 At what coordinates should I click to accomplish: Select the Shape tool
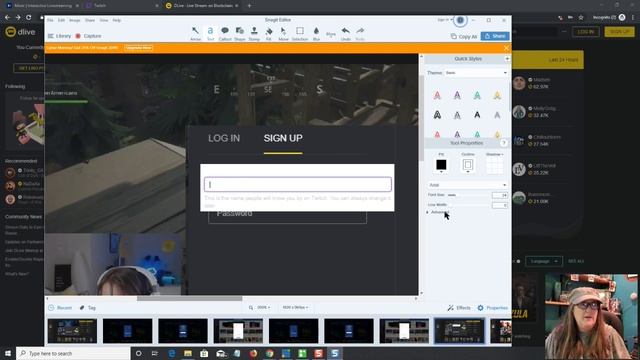tap(240, 33)
